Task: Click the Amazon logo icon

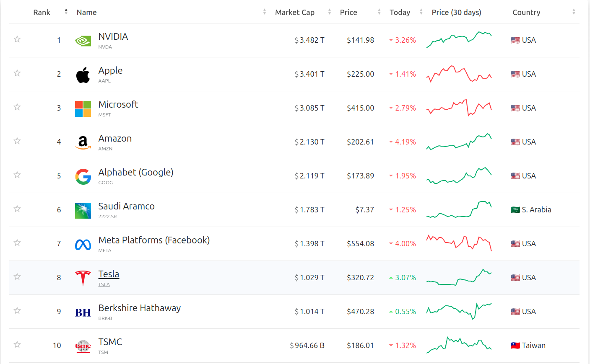Action: 83,143
